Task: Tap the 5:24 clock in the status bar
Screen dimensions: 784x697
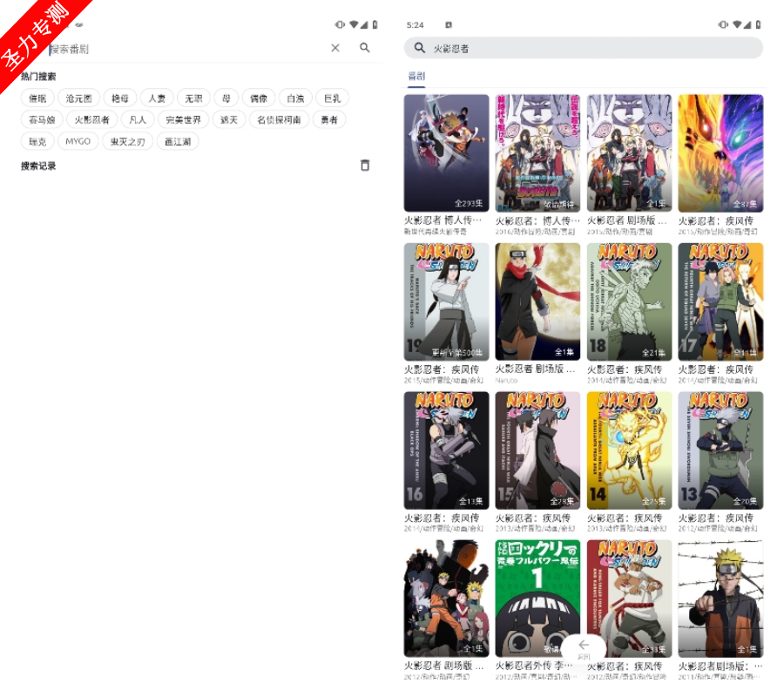Action: (415, 25)
